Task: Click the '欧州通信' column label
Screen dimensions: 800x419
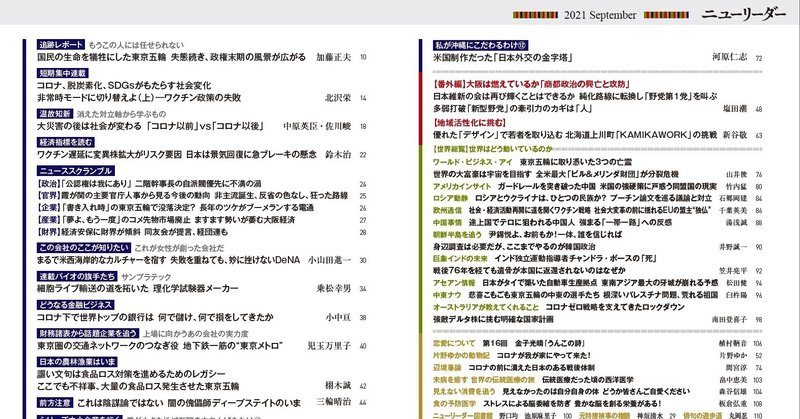Action: click(447, 210)
